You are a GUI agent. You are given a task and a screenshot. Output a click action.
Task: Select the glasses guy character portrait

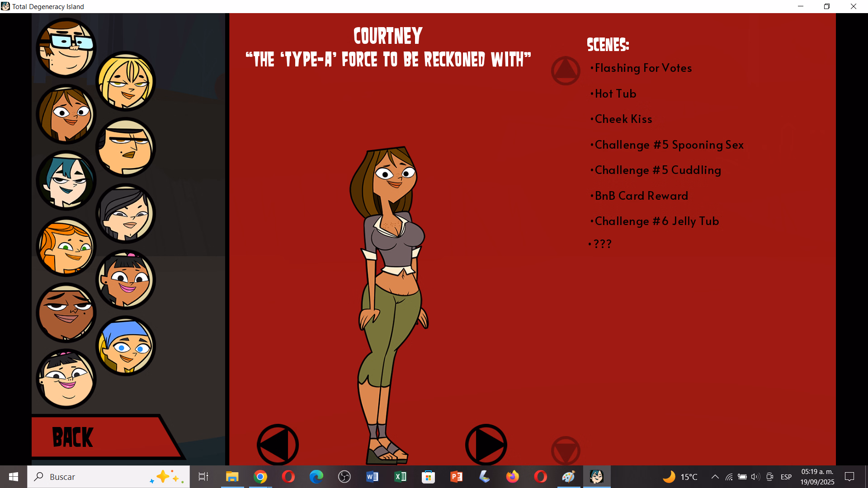[66, 48]
